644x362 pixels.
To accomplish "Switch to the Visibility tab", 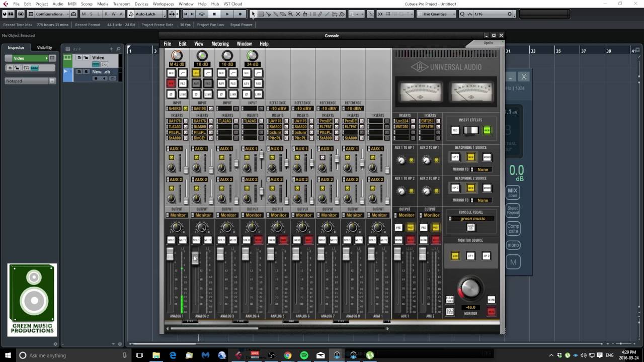I will pos(44,48).
